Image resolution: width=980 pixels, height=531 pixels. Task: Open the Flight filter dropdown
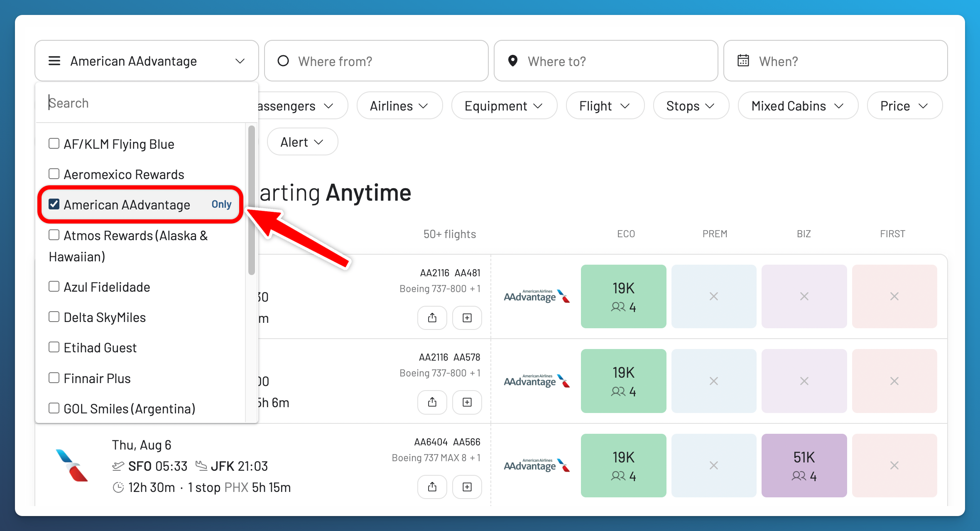[605, 106]
